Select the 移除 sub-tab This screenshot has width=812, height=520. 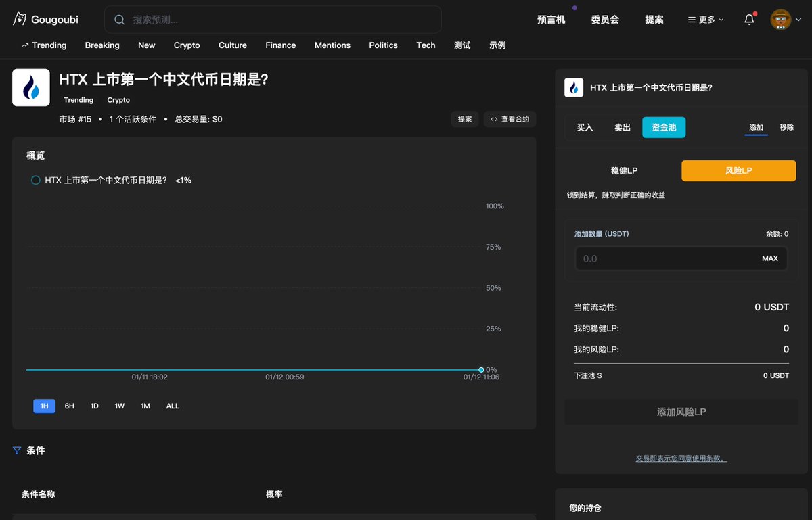pos(786,127)
